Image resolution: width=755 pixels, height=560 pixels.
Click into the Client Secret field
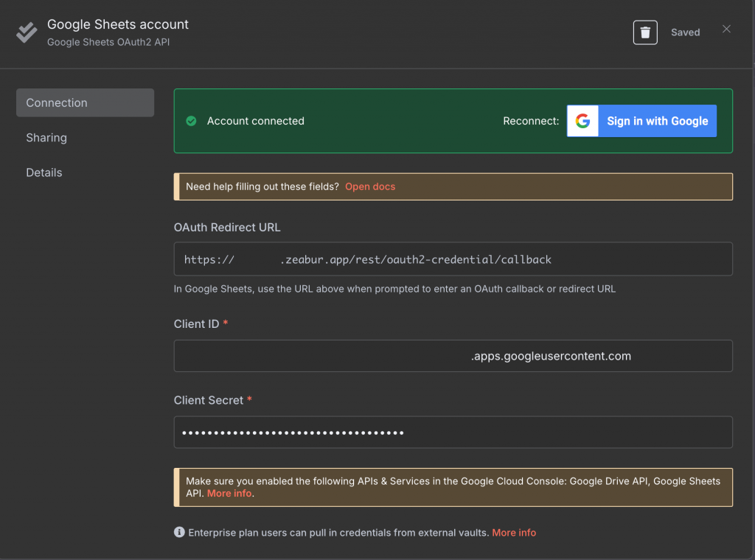coord(453,433)
